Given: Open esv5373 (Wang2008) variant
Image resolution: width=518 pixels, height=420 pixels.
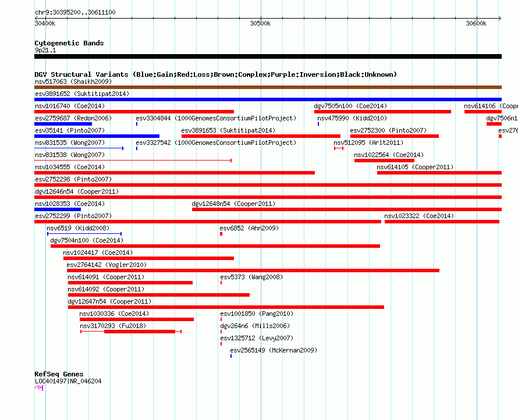Looking at the screenshot, I should pyautogui.click(x=251, y=277).
